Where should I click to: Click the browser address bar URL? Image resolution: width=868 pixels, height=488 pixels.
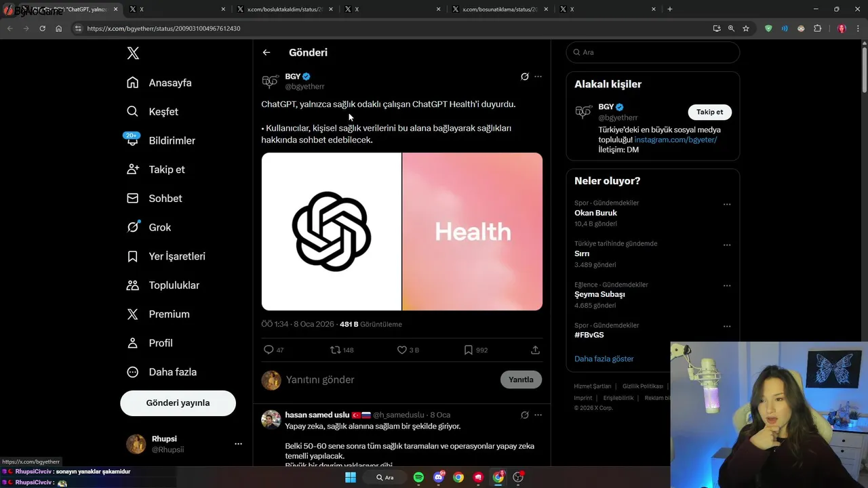tap(163, 28)
